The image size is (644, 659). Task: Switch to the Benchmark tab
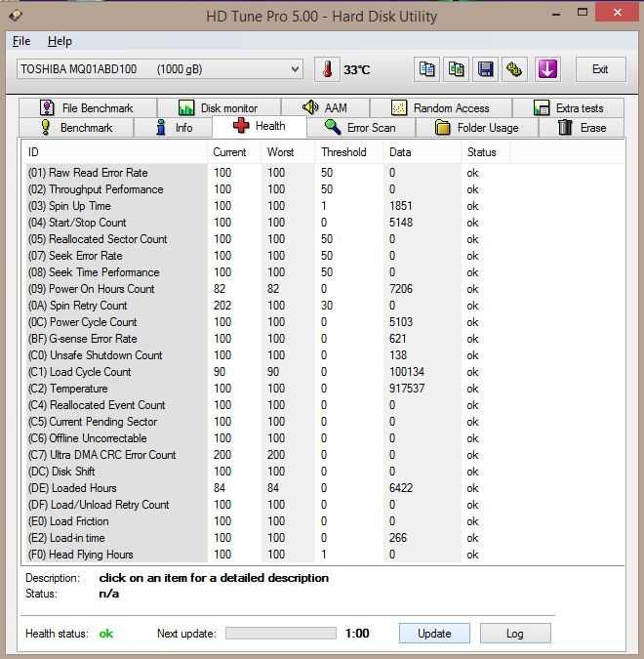pos(76,127)
